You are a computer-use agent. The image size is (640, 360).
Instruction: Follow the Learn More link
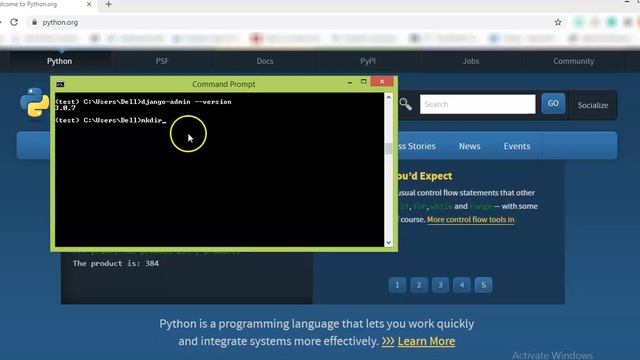pyautogui.click(x=426, y=341)
